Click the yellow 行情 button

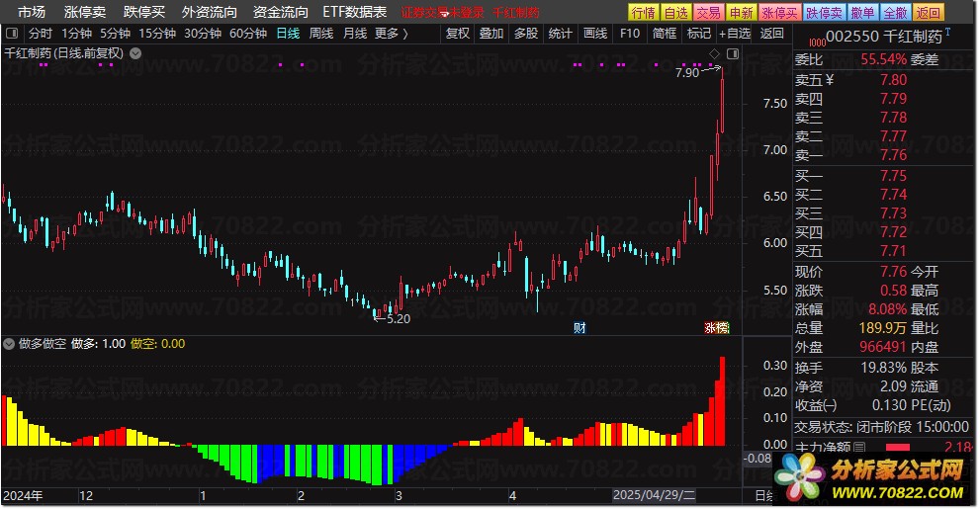pos(643,13)
